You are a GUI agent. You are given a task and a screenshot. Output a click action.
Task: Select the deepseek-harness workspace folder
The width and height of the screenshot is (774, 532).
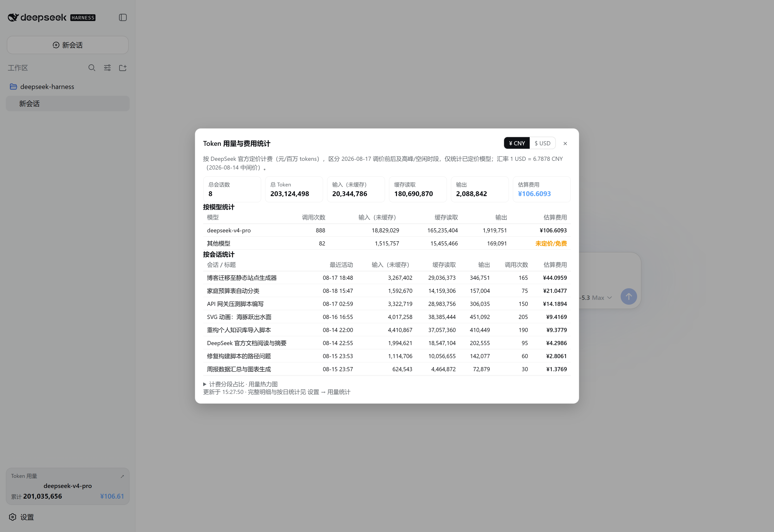point(68,87)
